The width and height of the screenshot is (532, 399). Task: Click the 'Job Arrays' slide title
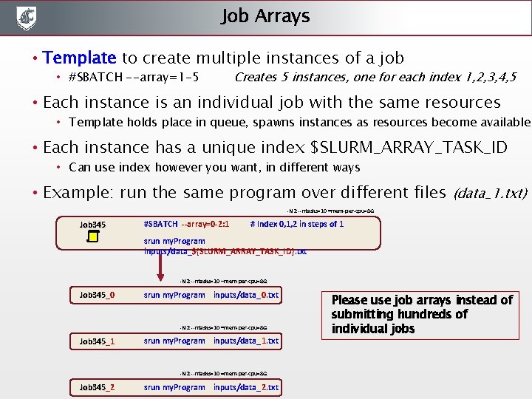click(x=265, y=16)
